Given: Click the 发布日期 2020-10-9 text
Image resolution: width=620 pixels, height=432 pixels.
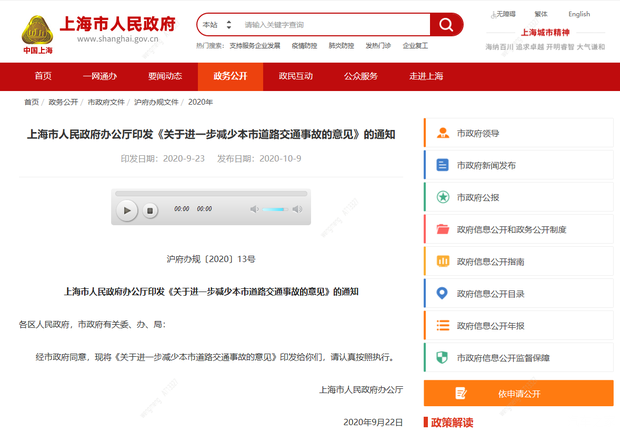Looking at the screenshot, I should coord(259,158).
